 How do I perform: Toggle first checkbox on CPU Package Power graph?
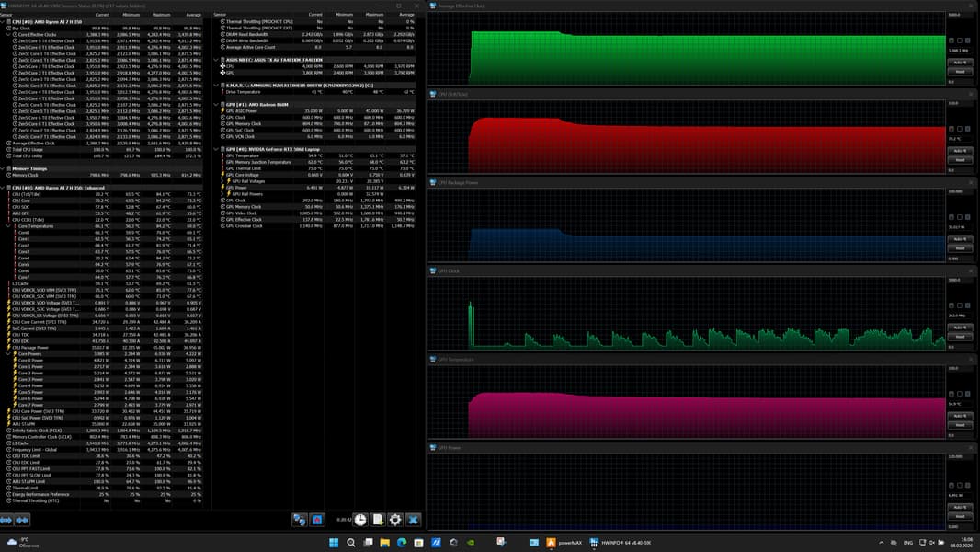pos(952,217)
